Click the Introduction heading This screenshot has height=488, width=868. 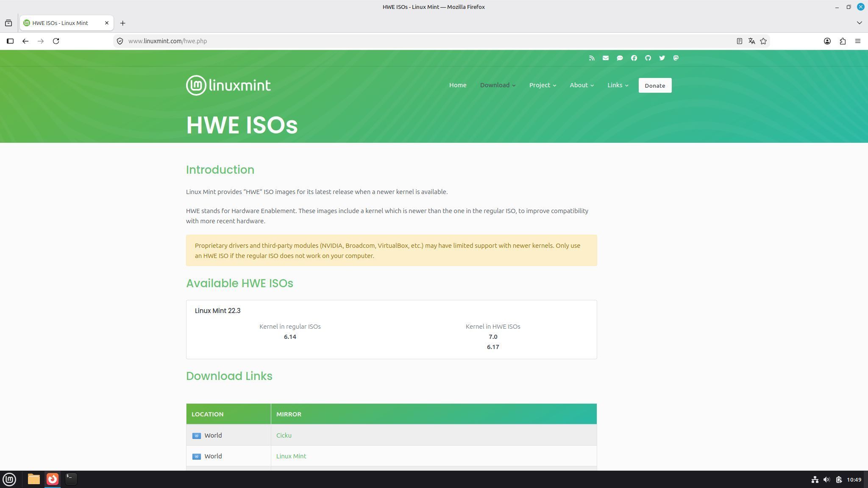click(x=220, y=170)
